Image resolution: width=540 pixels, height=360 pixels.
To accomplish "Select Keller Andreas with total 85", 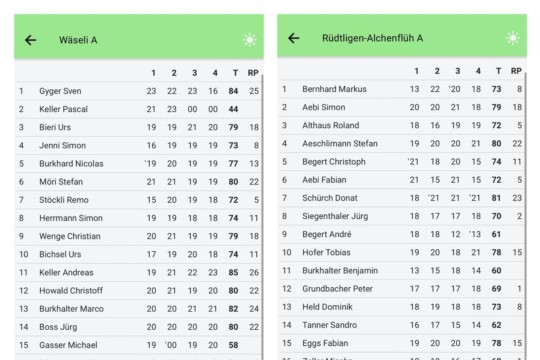I will 138,272.
